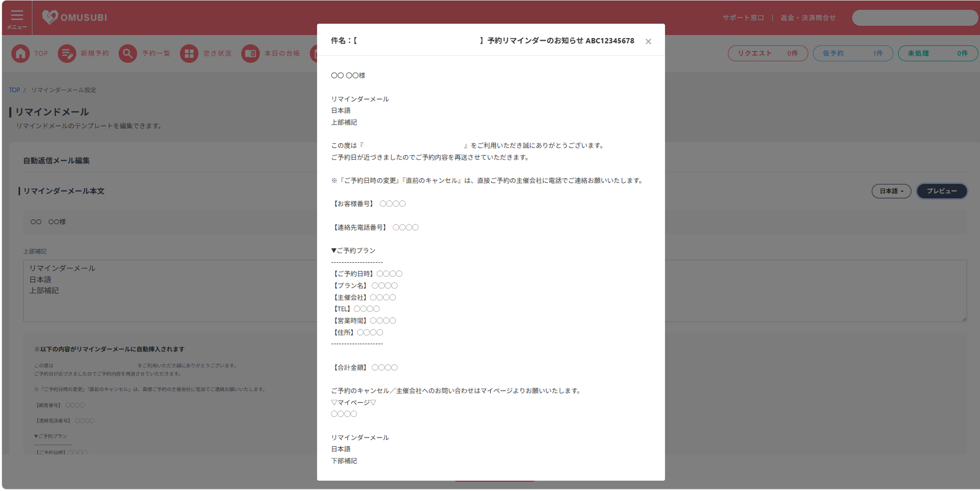Click the 【ご予約日時】 line in the preview

(x=367, y=274)
